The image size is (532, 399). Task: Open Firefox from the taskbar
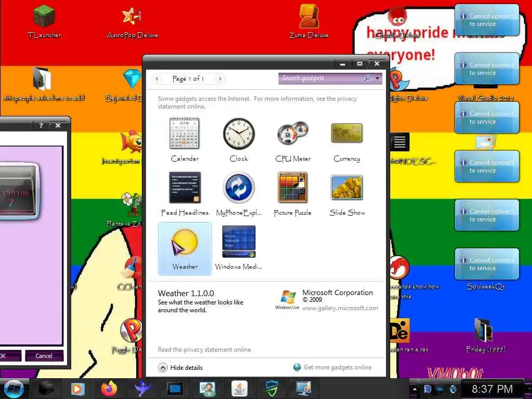pyautogui.click(x=109, y=389)
